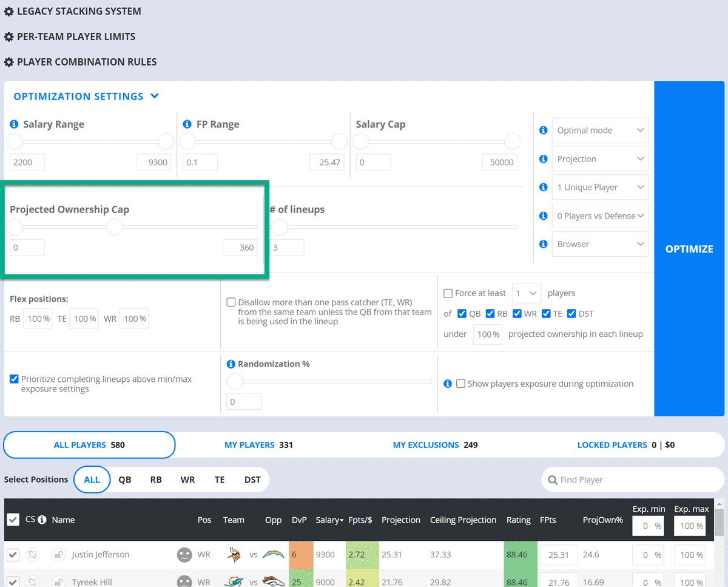Filter positions by TE

coord(220,480)
